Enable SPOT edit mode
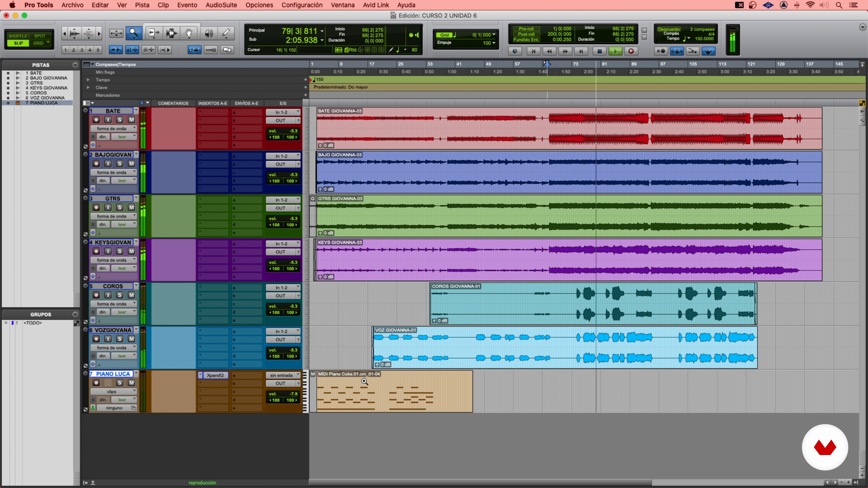 pyautogui.click(x=40, y=36)
